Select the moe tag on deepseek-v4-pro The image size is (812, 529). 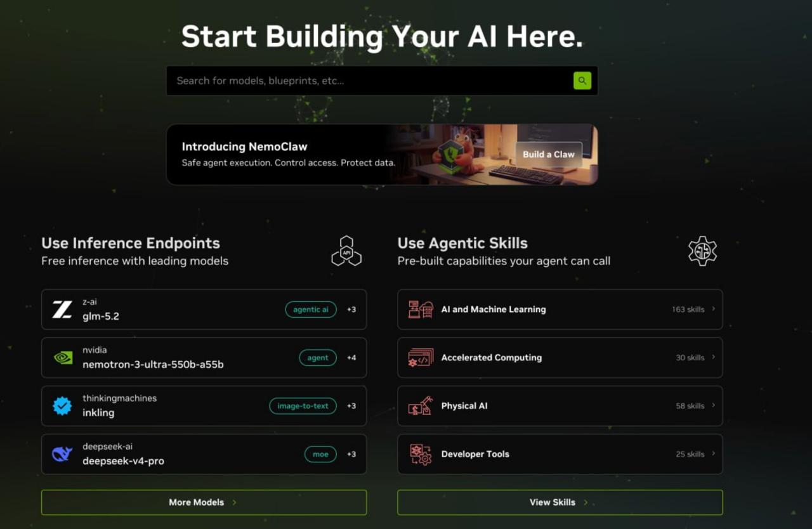[320, 454]
